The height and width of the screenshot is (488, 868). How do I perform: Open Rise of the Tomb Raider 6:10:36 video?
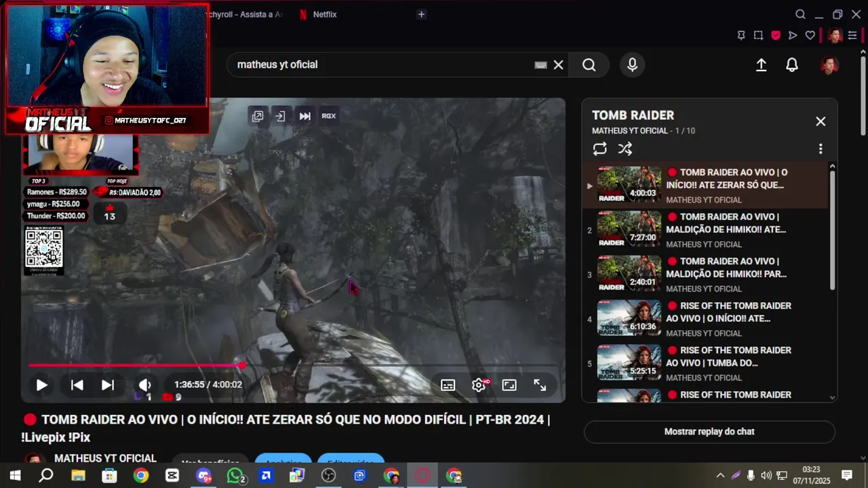[x=705, y=319]
